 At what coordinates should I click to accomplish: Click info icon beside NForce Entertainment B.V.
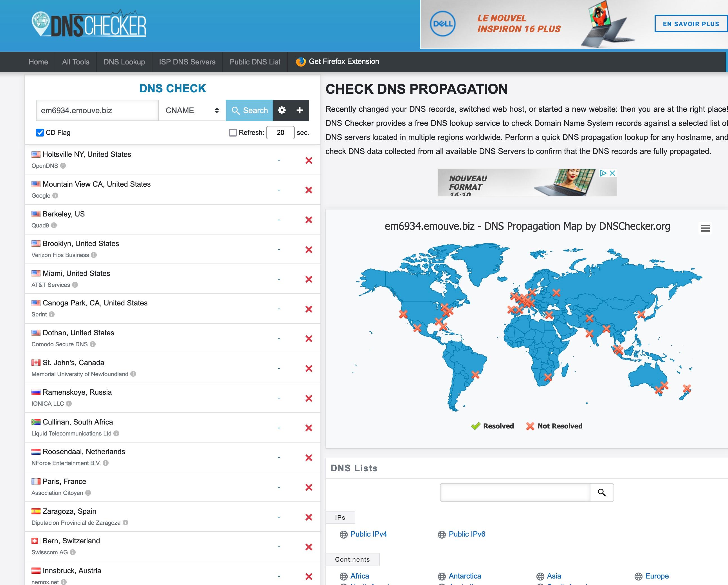point(106,463)
